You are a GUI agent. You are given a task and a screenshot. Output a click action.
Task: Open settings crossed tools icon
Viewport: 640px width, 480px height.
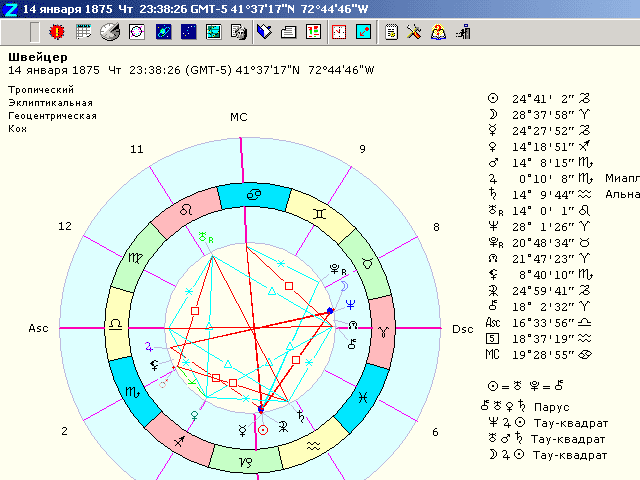tap(414, 32)
